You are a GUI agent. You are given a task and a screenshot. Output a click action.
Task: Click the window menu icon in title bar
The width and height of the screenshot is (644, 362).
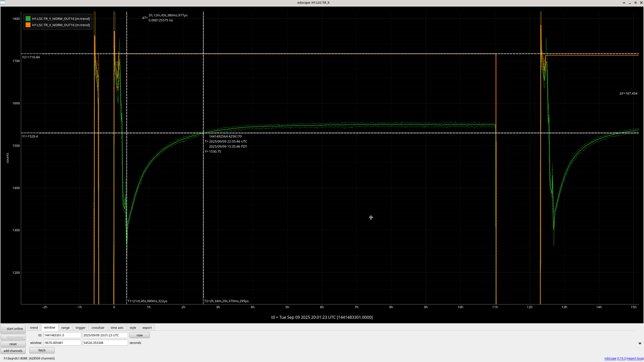tap(3, 3)
